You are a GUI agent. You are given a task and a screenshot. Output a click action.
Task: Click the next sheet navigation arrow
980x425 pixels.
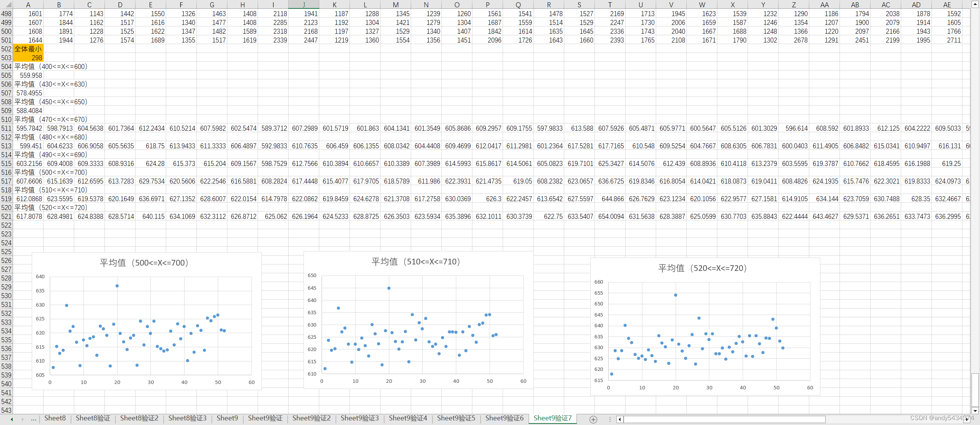tap(23, 419)
